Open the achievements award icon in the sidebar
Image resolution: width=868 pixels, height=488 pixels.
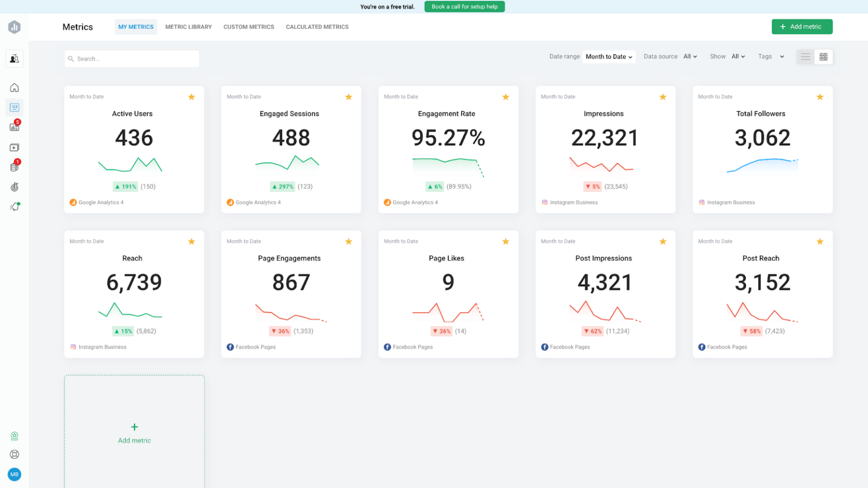point(14,436)
